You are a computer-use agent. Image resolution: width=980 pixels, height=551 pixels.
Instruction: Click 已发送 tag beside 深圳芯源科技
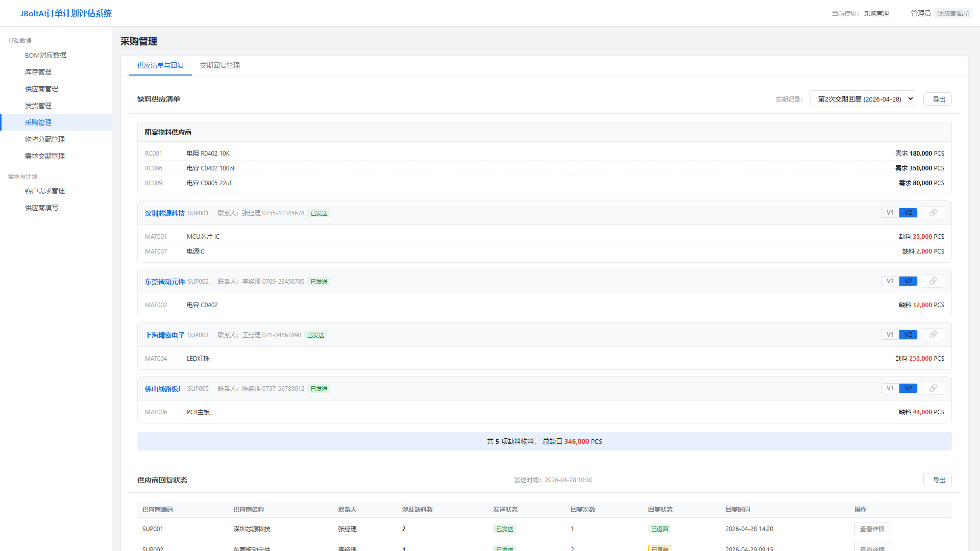coord(319,213)
